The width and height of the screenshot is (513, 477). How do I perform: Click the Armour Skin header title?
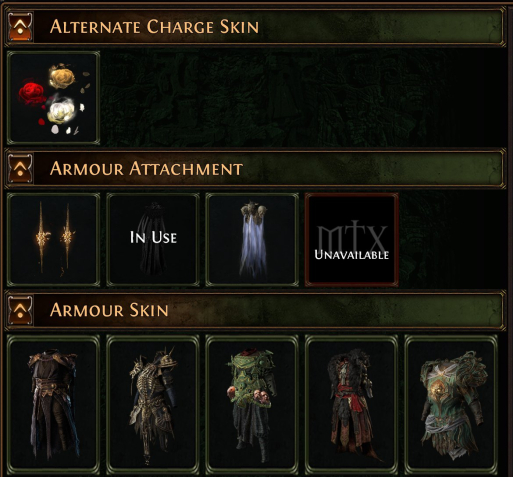tap(109, 310)
